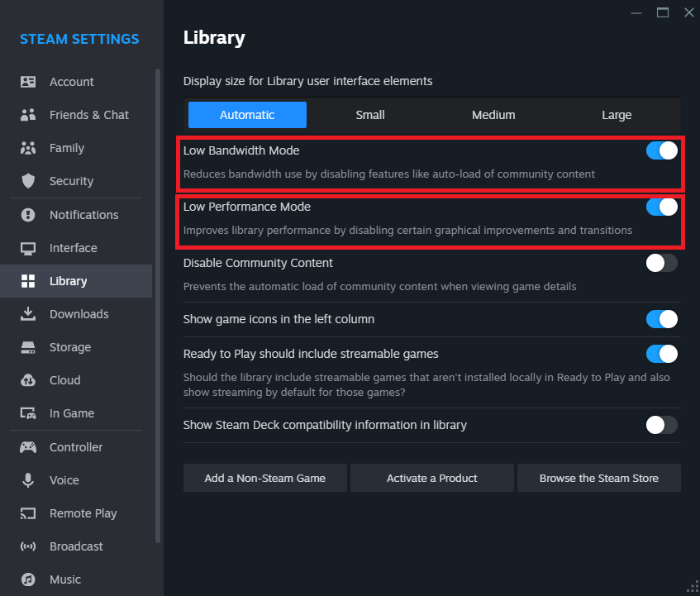The image size is (700, 596).
Task: Click the Friends & Chat people icon
Action: [28, 115]
